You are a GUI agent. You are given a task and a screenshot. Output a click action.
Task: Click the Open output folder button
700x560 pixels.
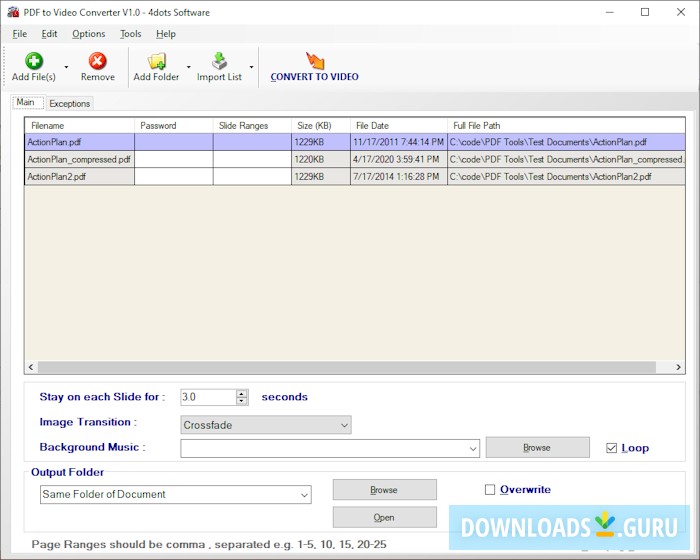tap(384, 517)
